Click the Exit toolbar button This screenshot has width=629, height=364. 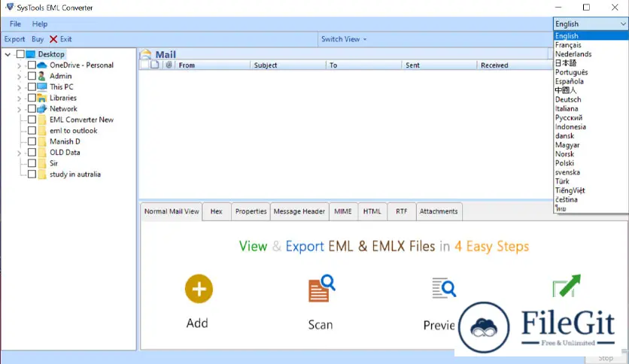point(61,39)
